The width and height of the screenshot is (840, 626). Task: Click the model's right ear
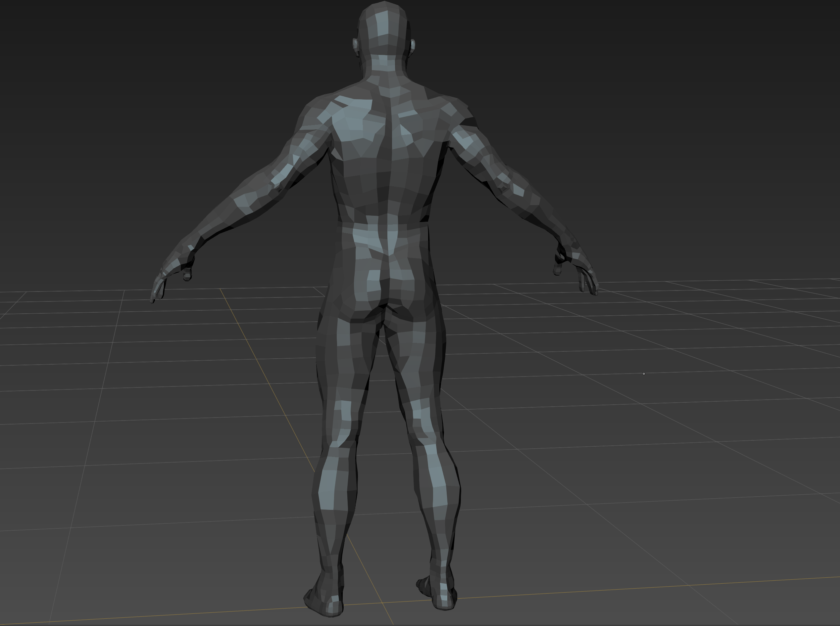pyautogui.click(x=413, y=45)
